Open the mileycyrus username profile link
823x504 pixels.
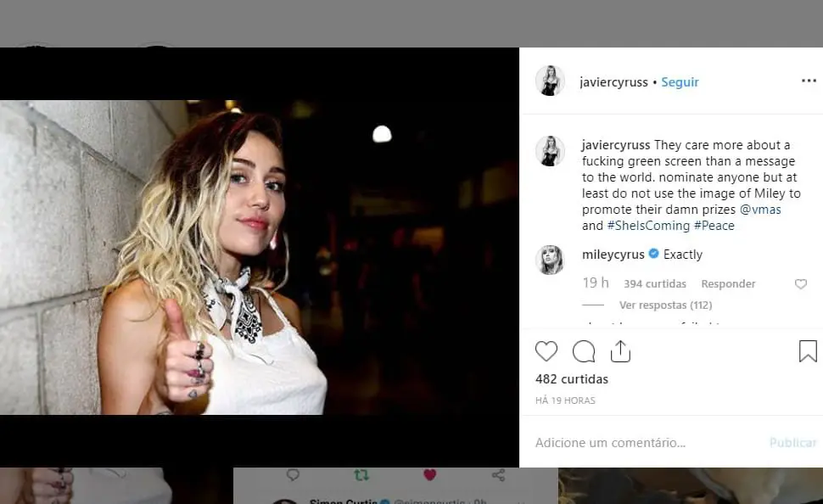[x=613, y=255]
